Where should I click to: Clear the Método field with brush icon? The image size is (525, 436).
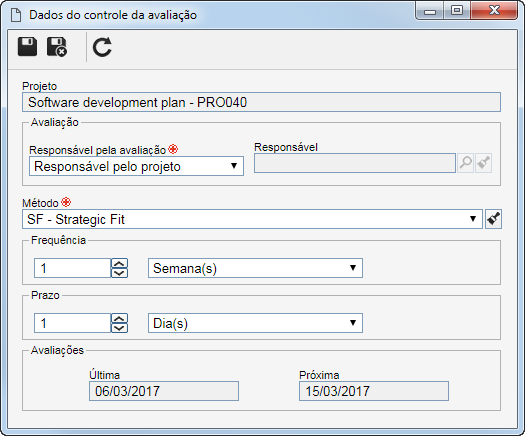click(494, 219)
